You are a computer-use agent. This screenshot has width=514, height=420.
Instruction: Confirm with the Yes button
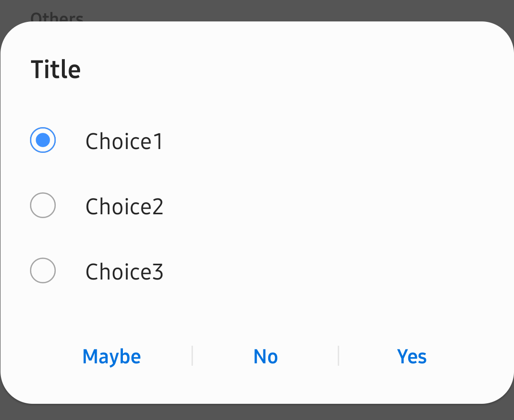pos(412,357)
